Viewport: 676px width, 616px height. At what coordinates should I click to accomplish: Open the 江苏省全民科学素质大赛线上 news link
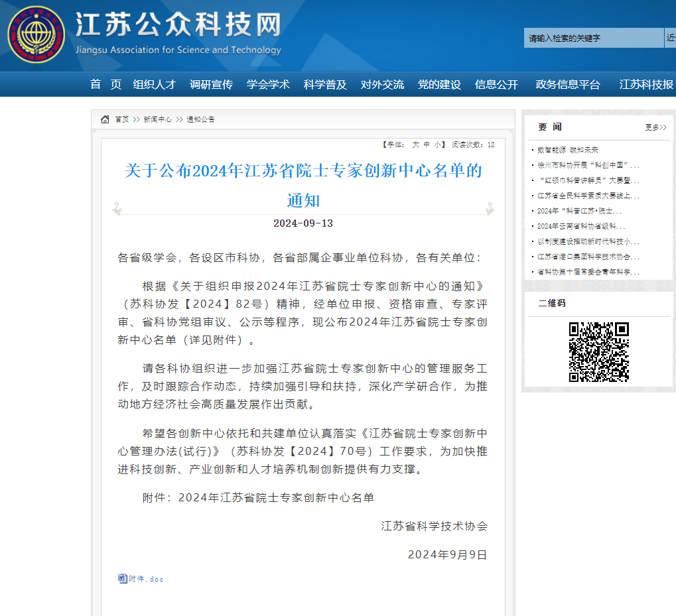[x=588, y=196]
